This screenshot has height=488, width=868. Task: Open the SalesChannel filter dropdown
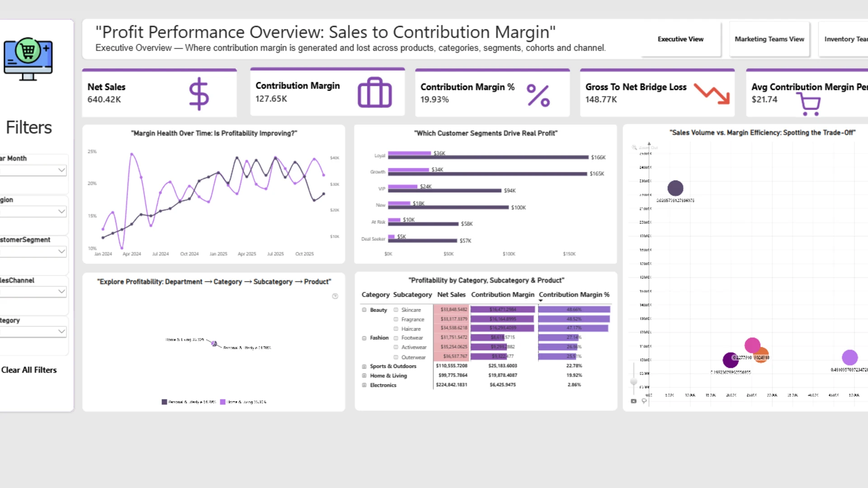point(61,291)
